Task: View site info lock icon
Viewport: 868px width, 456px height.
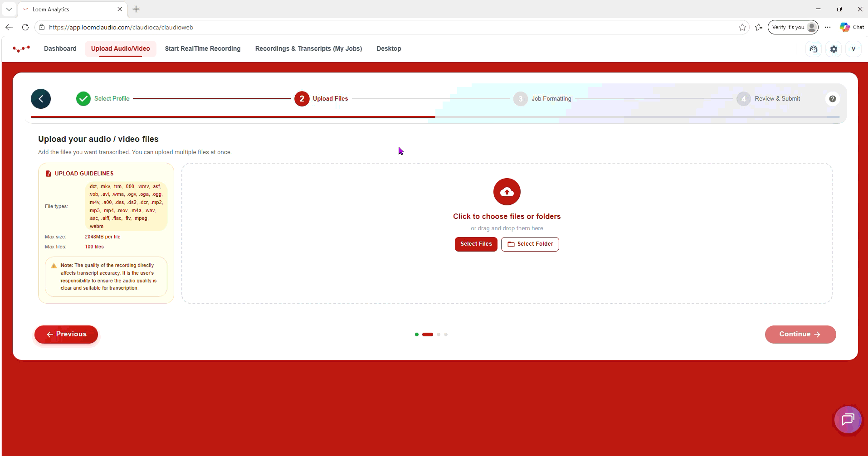Action: pos(42,27)
